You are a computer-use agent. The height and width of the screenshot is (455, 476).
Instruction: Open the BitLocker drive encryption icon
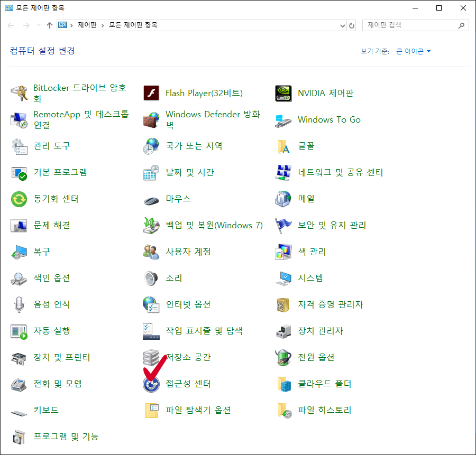[x=19, y=93]
